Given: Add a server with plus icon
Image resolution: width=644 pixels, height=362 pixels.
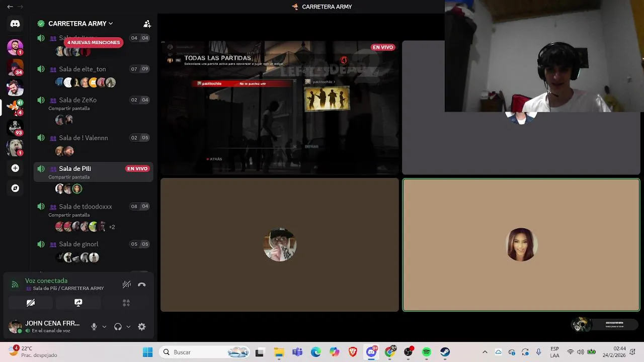Looking at the screenshot, I should 15,168.
